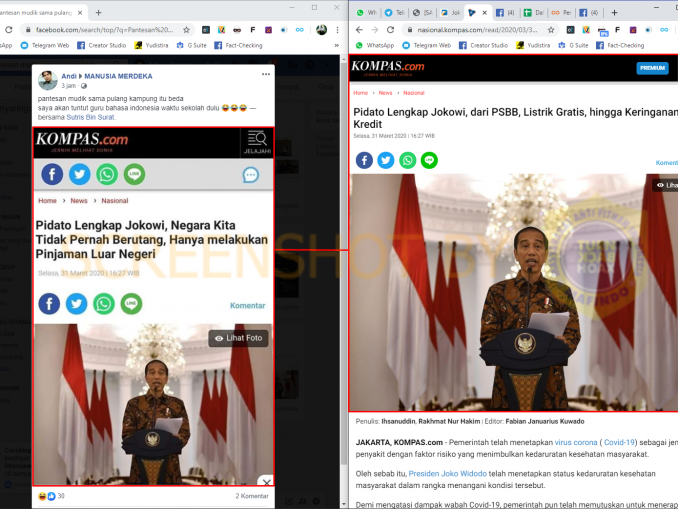Reload the Kompas page in right window
Viewport: 678px width, 509px height.
[x=390, y=30]
